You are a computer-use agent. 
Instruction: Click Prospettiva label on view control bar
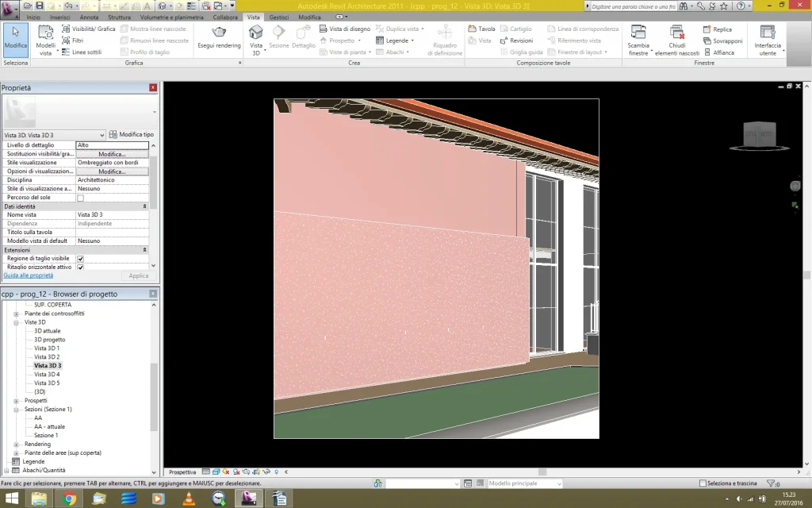(182, 472)
